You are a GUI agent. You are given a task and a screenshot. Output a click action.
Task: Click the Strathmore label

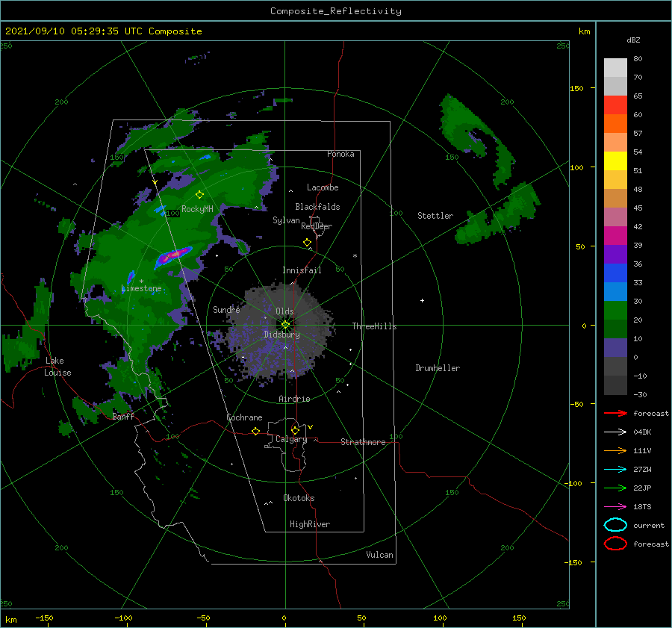[363, 442]
